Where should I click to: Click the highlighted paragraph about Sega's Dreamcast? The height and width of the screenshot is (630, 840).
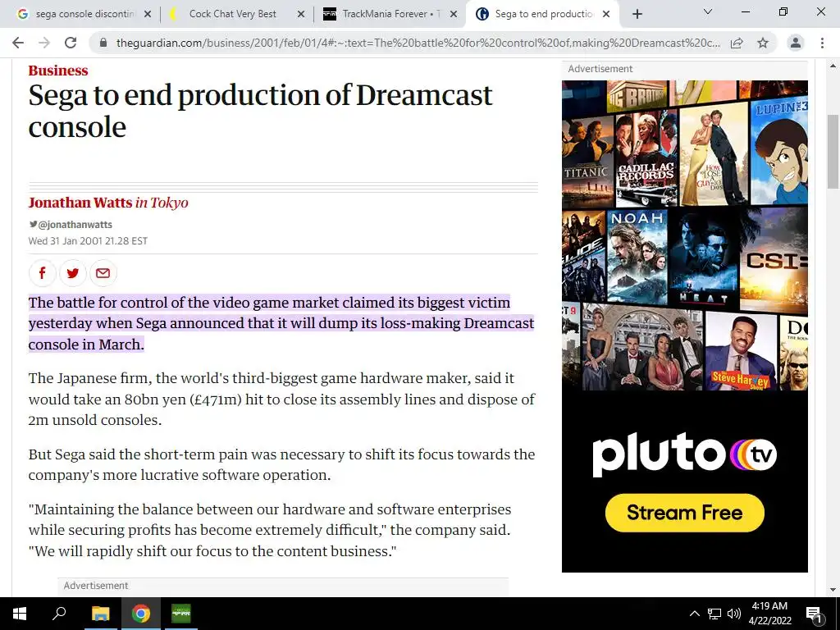pyautogui.click(x=281, y=323)
